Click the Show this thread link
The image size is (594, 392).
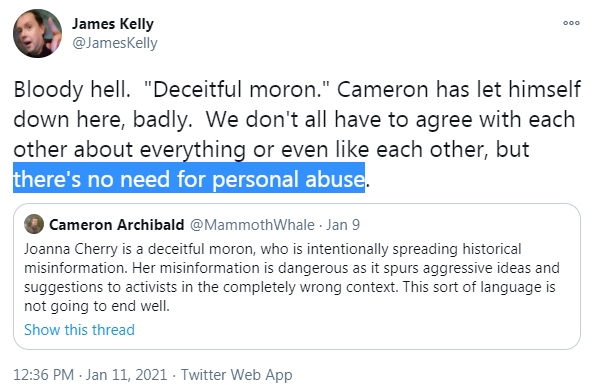coord(80,330)
